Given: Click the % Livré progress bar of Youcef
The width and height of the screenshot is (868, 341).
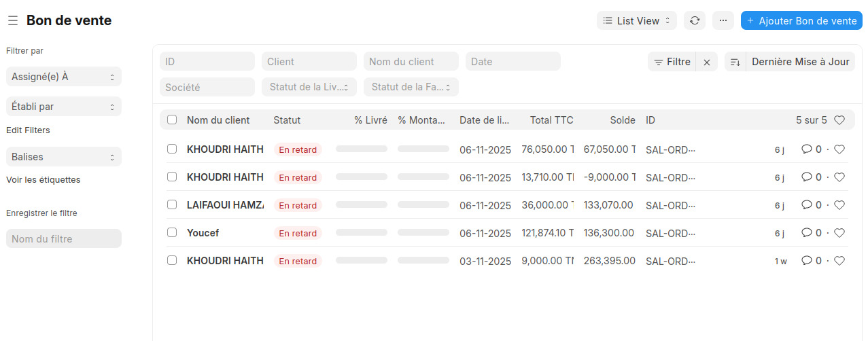Looking at the screenshot, I should click(361, 233).
